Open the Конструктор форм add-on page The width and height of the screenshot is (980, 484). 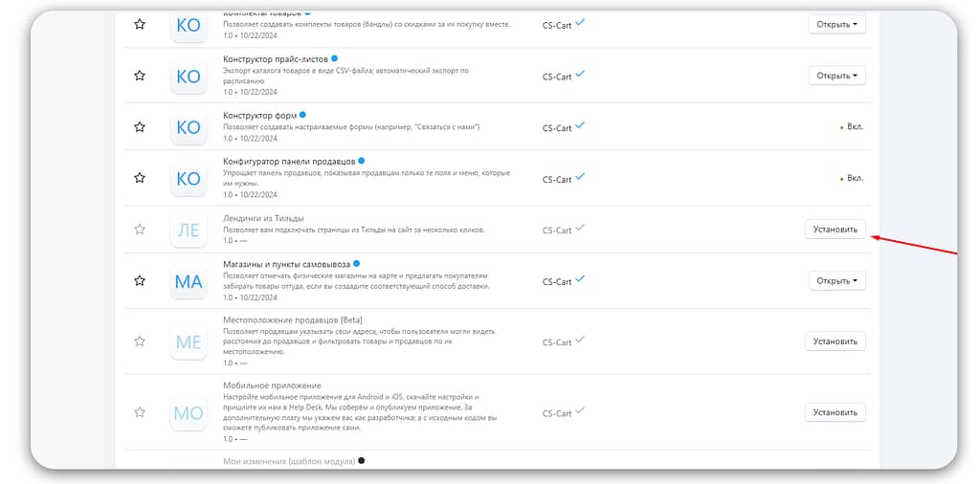pos(258,116)
